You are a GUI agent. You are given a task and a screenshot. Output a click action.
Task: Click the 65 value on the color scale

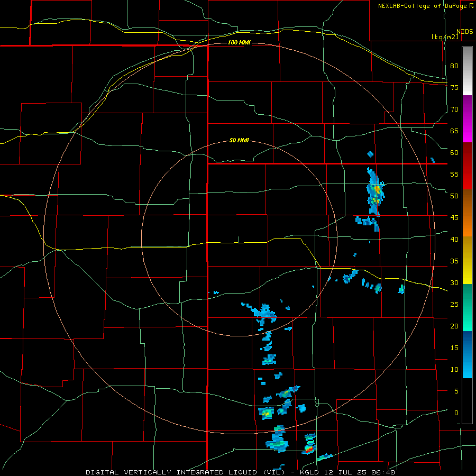[x=454, y=131]
